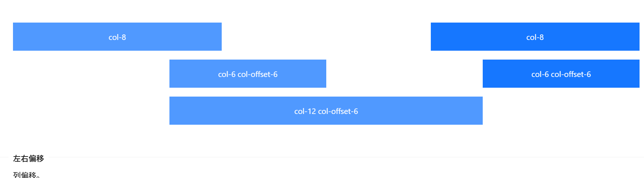
Task: Click blank area between col-12 block and divider
Action: click(x=326, y=141)
